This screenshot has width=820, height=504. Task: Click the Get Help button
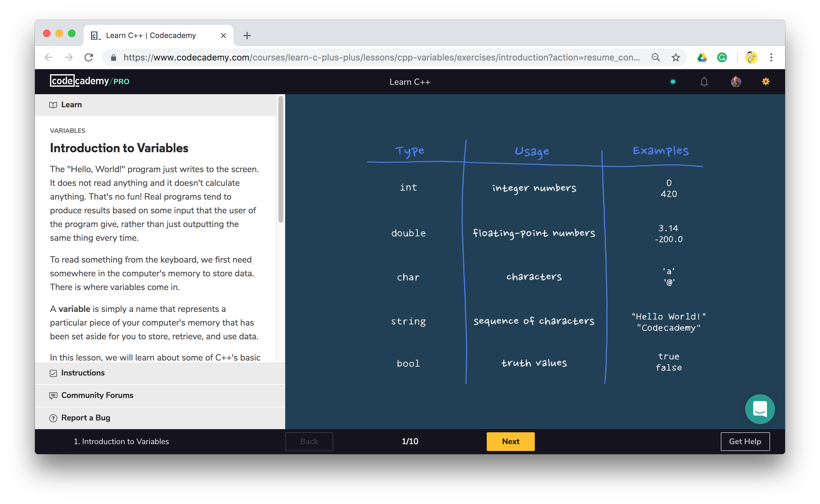point(745,441)
